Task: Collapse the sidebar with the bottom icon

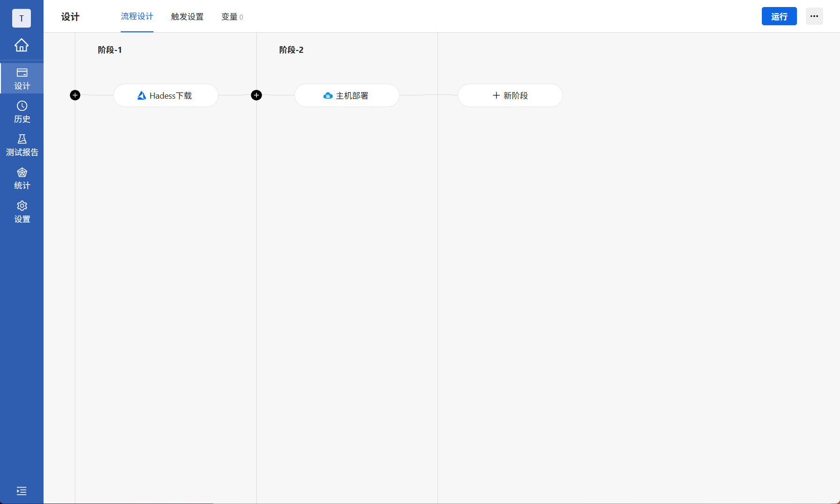Action: pos(22,491)
